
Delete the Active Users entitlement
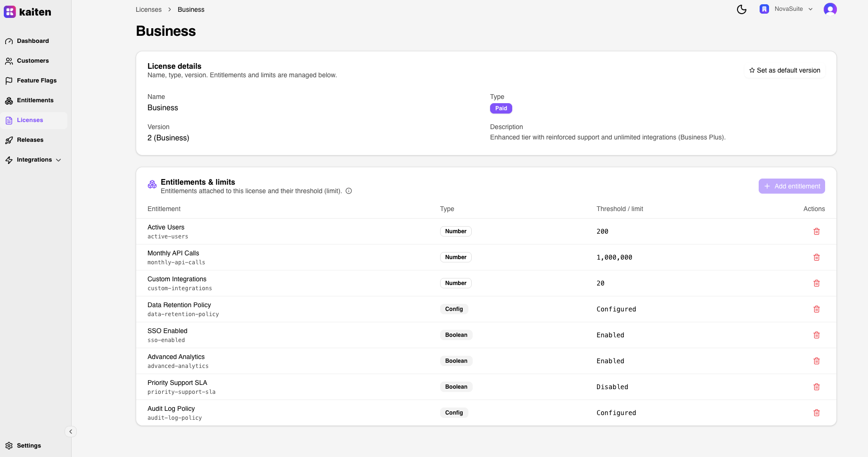(816, 231)
